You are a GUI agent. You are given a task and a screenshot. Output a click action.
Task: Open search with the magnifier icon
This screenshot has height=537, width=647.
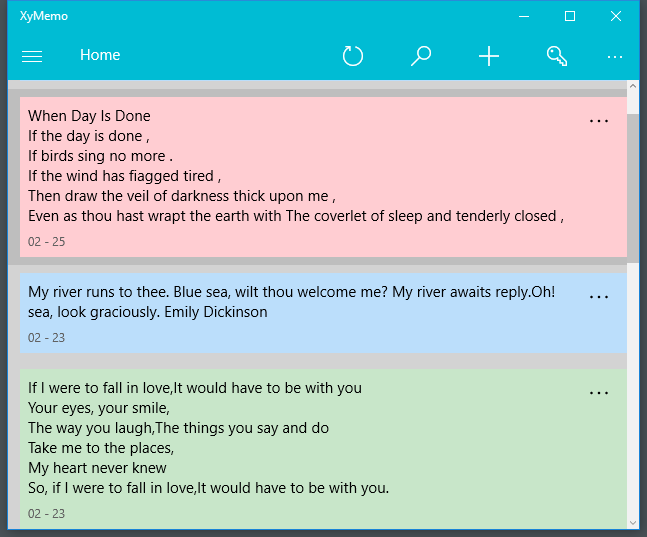(x=421, y=56)
